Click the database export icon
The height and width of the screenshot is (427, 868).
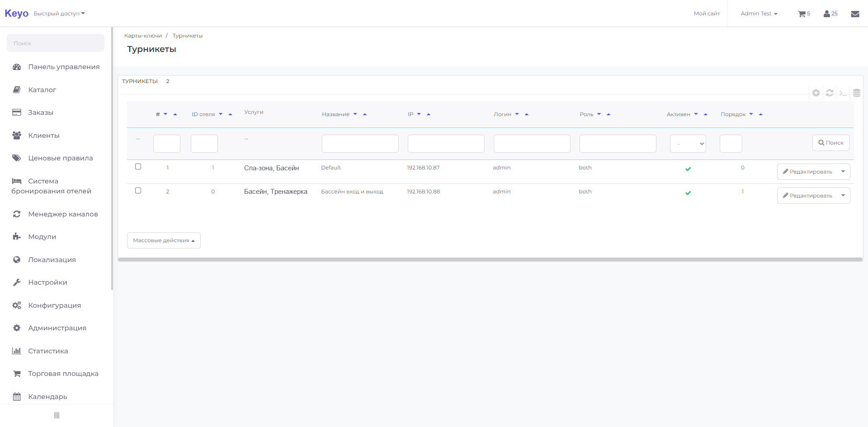tap(857, 93)
